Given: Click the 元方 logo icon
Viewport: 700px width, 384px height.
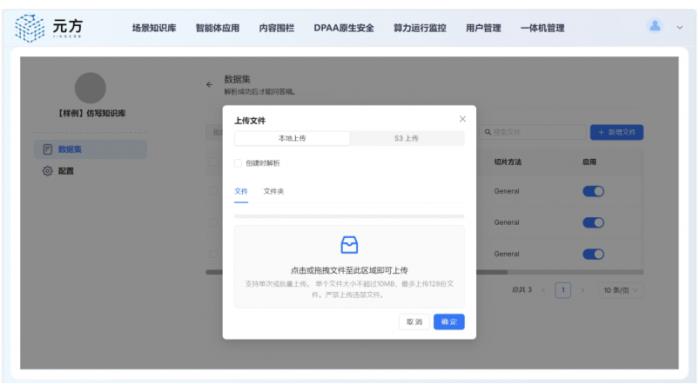Looking at the screenshot, I should [x=29, y=28].
